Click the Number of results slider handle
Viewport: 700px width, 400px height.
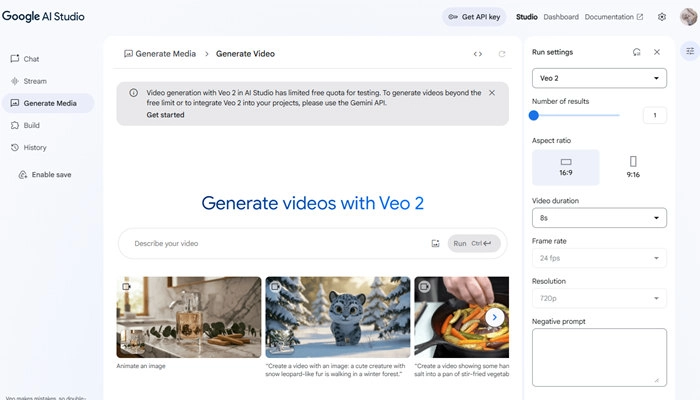coord(533,116)
